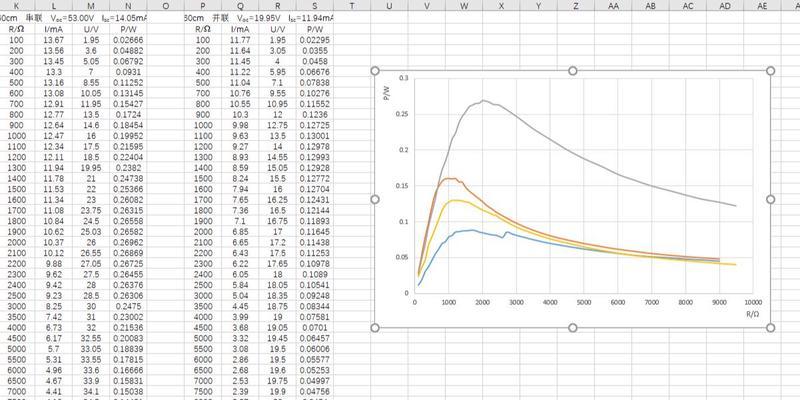
Task: Select cell with voltage 25.03
Action: coord(91,232)
